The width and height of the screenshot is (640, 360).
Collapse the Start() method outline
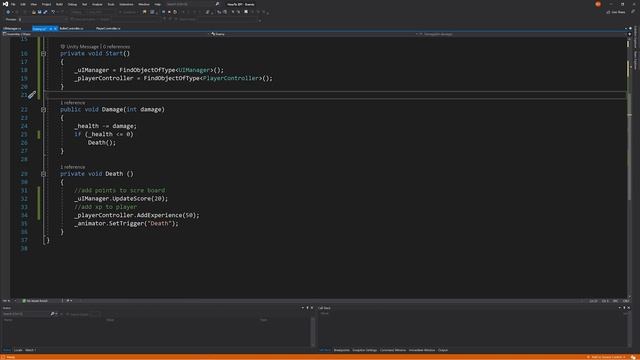[x=43, y=53]
